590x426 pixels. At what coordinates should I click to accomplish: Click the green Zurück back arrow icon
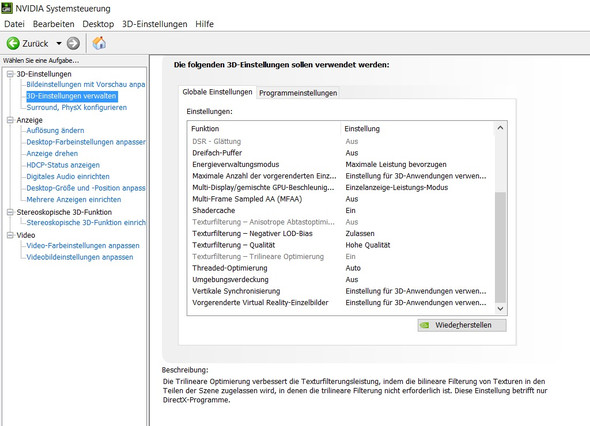13,43
